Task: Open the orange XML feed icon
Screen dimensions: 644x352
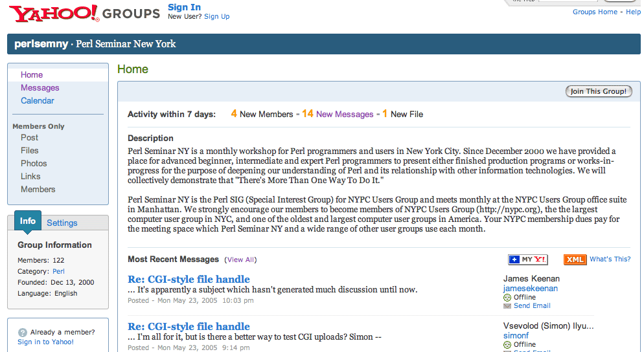Action: [x=575, y=259]
